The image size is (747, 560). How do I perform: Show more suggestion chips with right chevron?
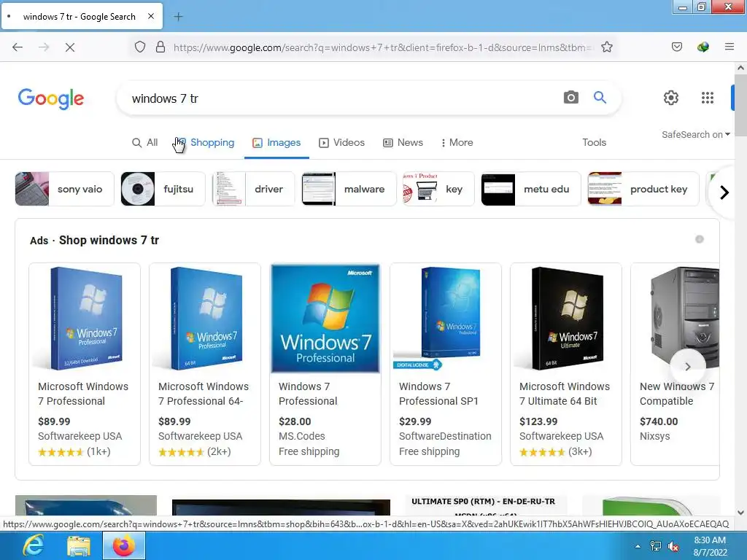click(x=724, y=192)
